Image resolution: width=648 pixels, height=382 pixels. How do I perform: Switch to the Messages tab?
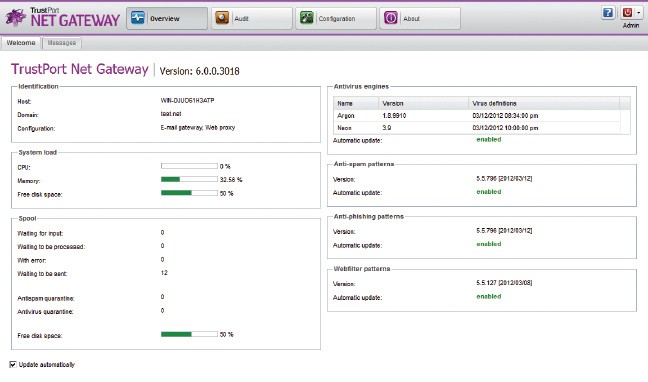coord(62,43)
